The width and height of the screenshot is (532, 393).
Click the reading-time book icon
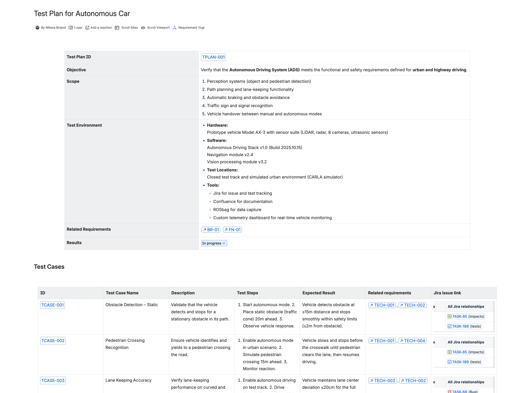pos(71,28)
